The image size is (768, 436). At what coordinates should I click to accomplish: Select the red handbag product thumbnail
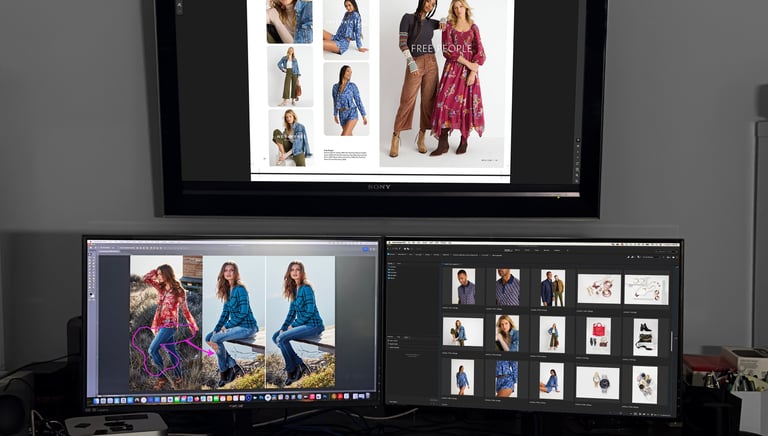click(x=599, y=336)
